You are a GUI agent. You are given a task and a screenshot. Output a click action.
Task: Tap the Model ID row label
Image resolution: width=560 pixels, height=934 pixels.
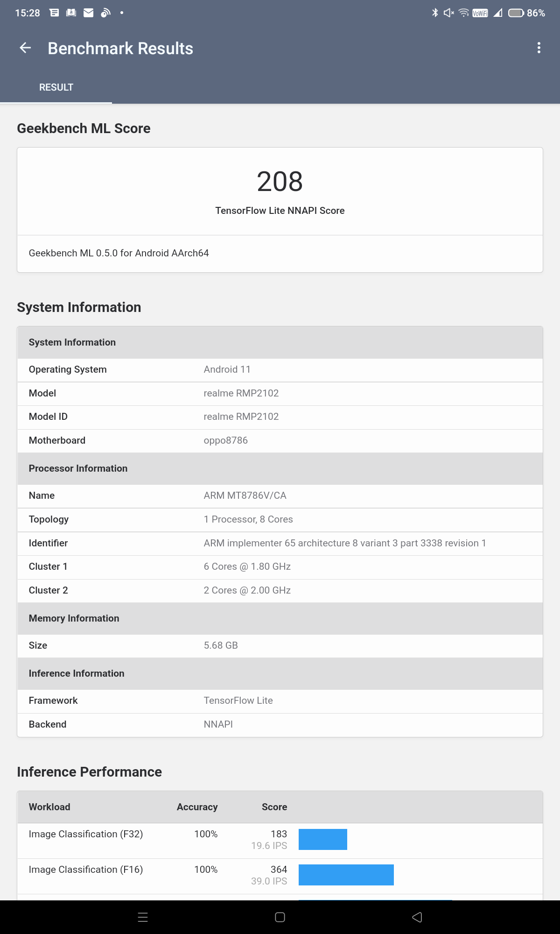(x=48, y=417)
